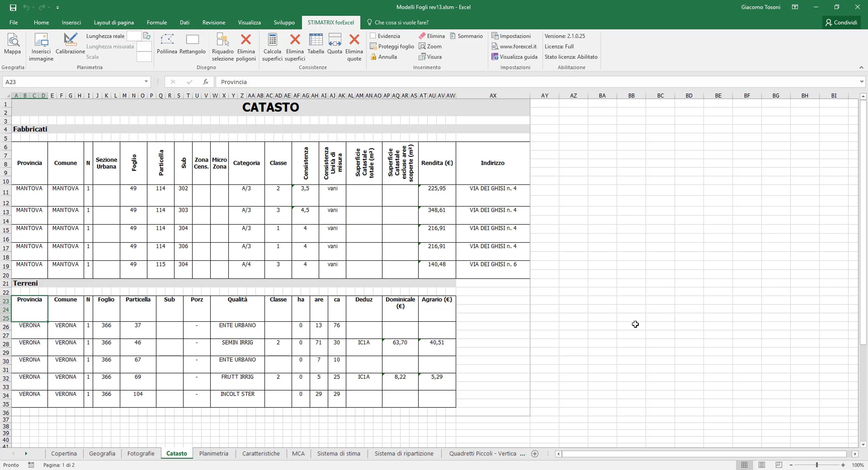
Task: Click the zoom slider handle
Action: coord(817,465)
